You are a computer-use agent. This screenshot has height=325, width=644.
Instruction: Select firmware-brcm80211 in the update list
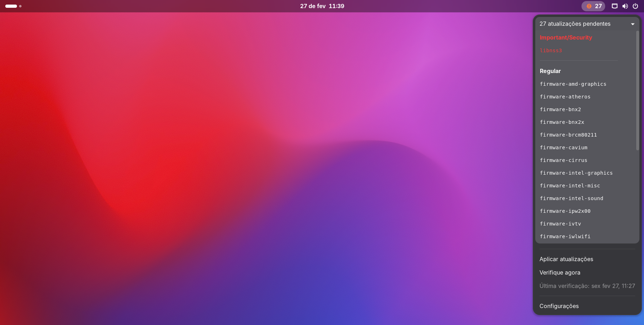point(568,135)
